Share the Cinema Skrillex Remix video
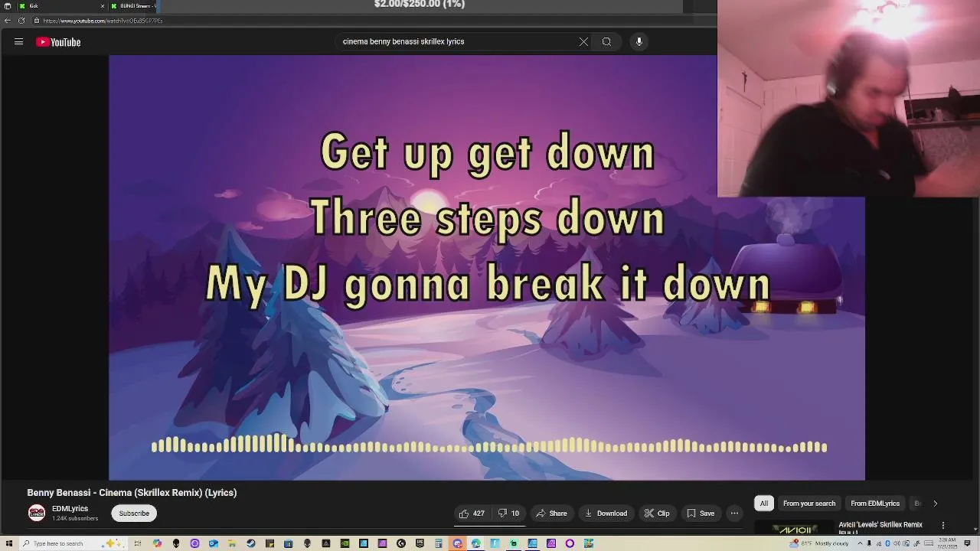The width and height of the screenshot is (980, 551). [x=552, y=514]
